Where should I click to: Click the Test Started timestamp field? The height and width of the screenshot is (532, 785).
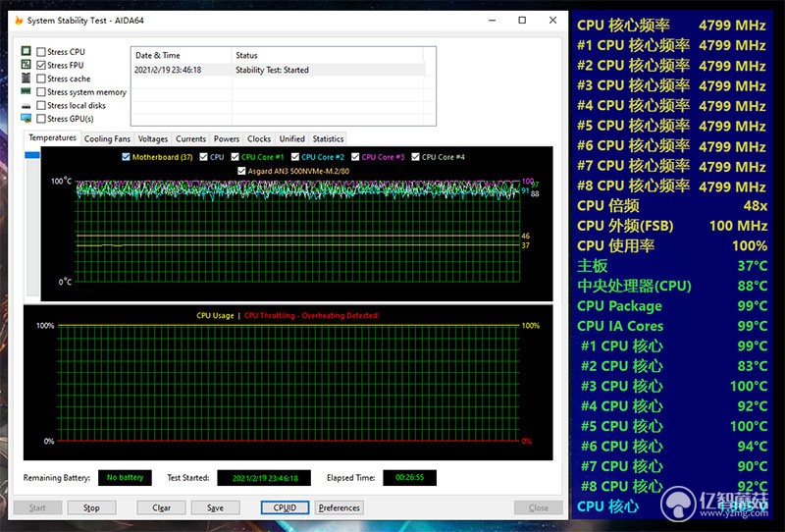(x=264, y=478)
